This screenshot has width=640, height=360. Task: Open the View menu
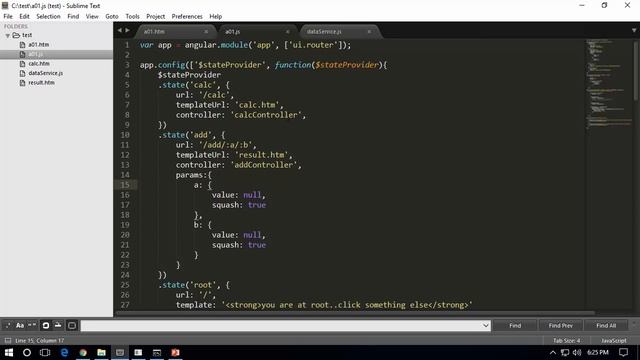[x=92, y=16]
